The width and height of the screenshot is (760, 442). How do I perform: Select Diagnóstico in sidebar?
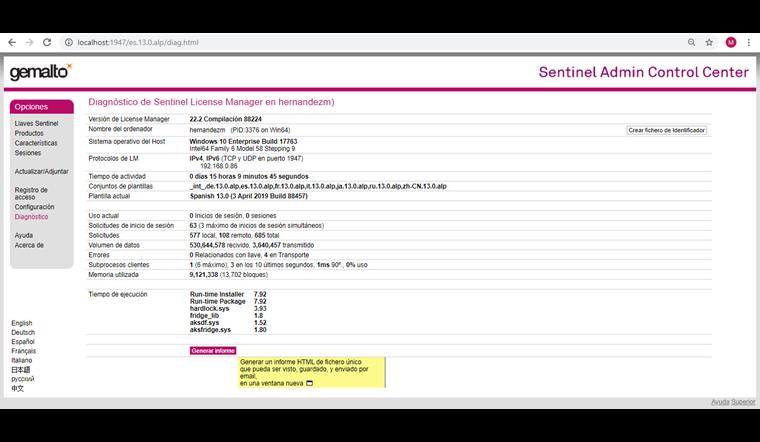point(32,217)
